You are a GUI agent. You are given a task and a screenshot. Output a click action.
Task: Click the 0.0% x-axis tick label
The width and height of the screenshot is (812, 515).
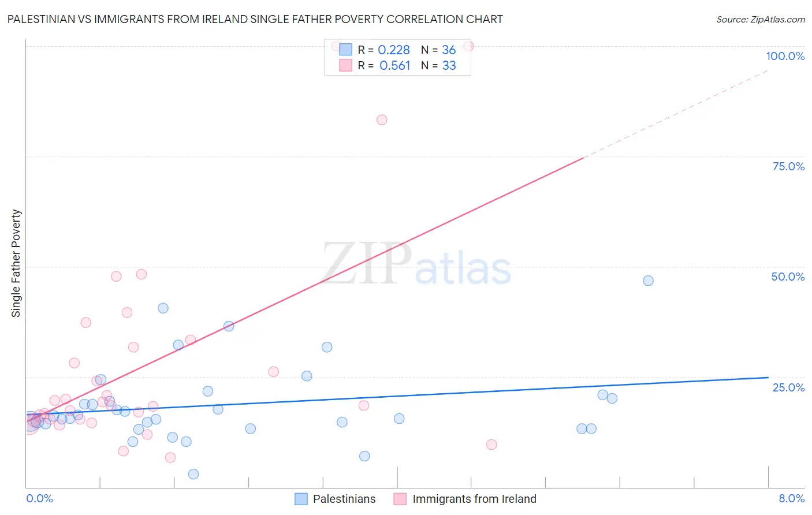(x=39, y=498)
